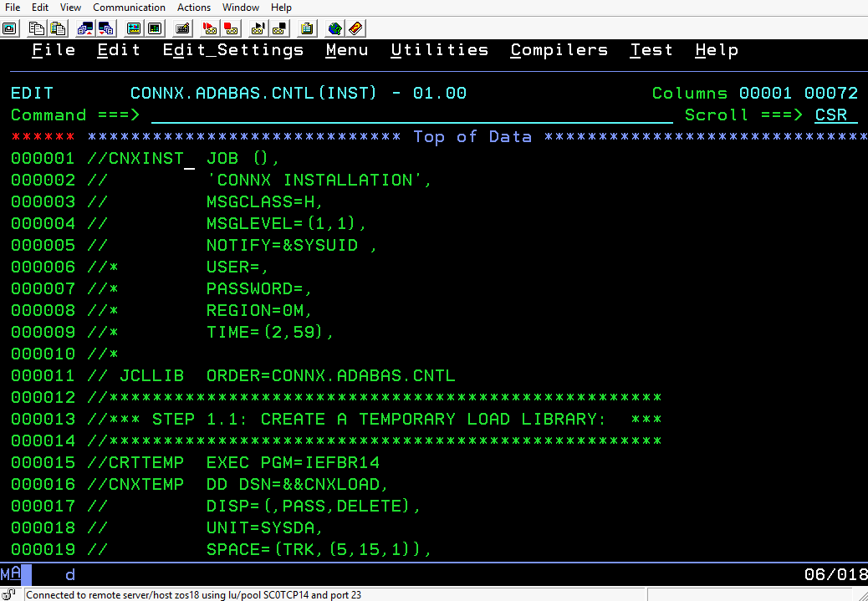This screenshot has width=868, height=601.
Task: Click the CNXTEMP DD name
Action: 146,484
